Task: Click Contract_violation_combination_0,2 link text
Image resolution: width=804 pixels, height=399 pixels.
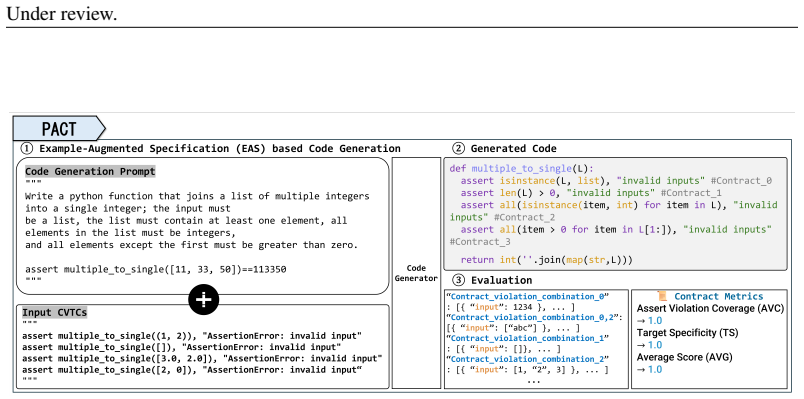Action: 535,317
